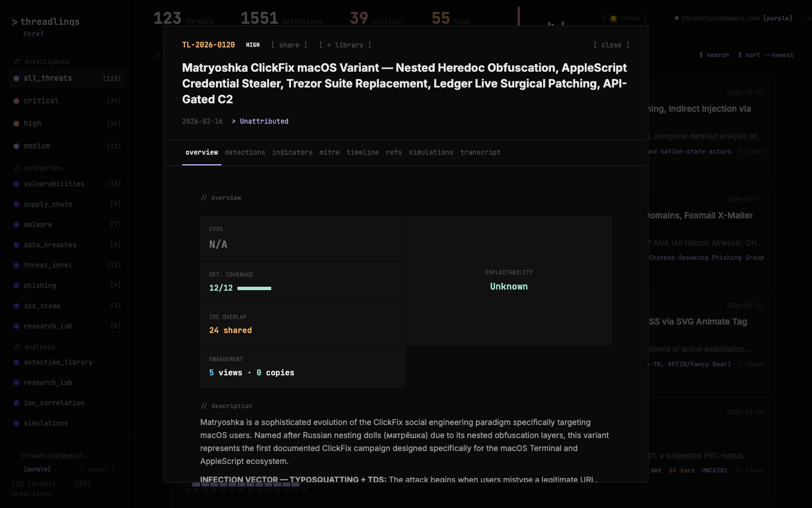Open the indicators tab
Image resolution: width=812 pixels, height=508 pixels.
point(292,152)
